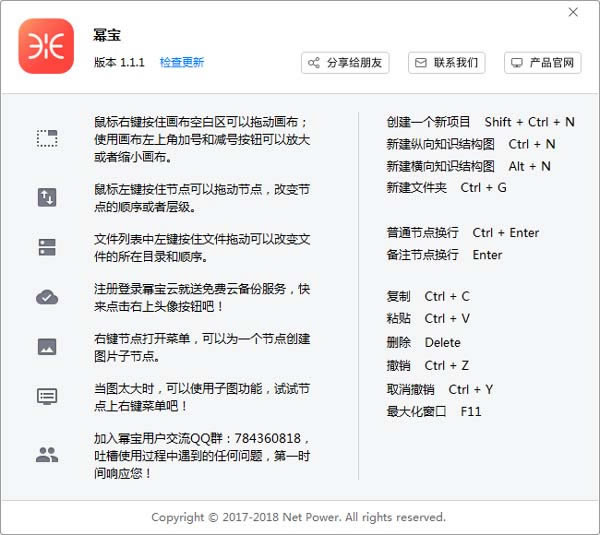This screenshot has height=535, width=600.
Task: Click the monitor icon in 产品官网
Action: [517, 63]
